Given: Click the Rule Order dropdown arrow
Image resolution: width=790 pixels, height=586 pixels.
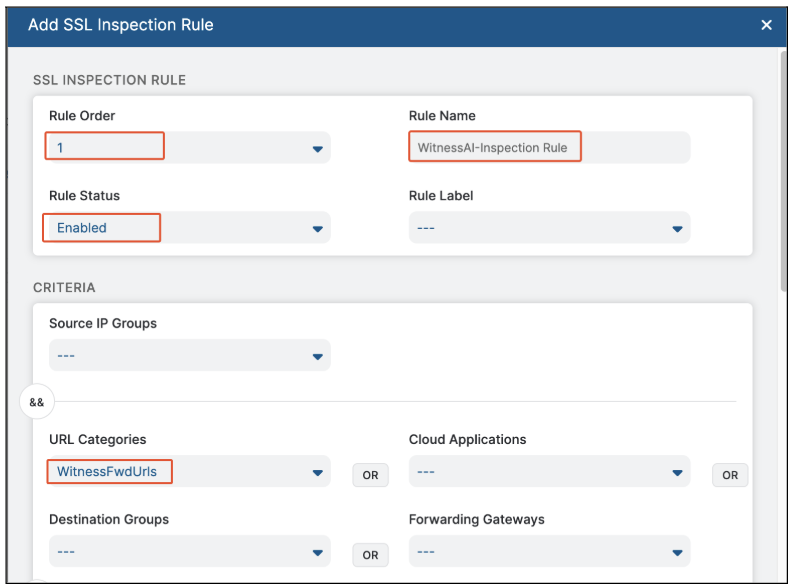Looking at the screenshot, I should click(x=318, y=149).
